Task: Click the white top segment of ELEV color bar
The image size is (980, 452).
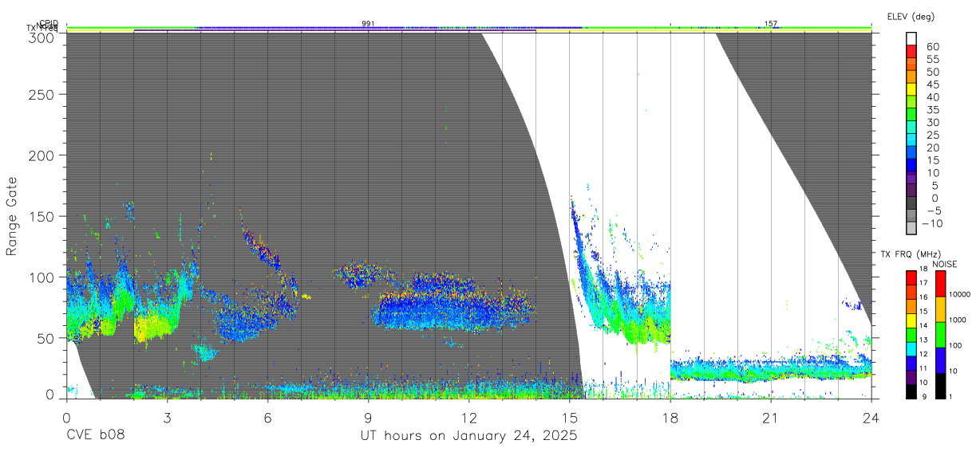Action: [911, 38]
